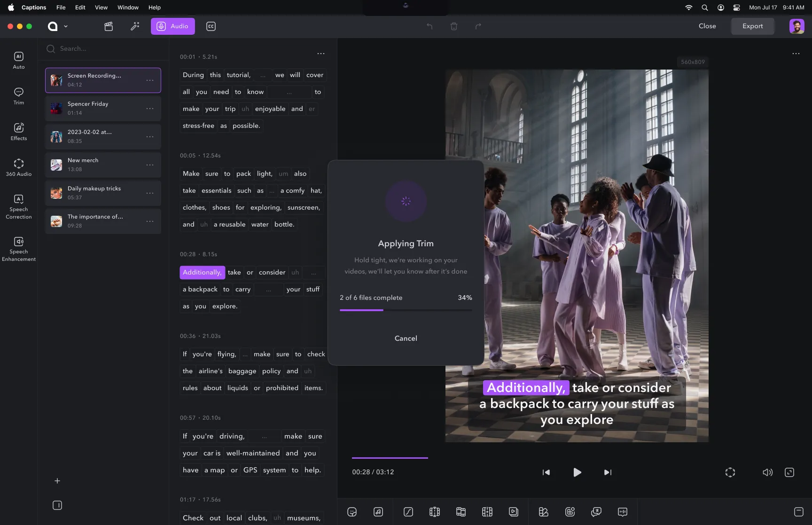Click the CC captions icon in the toolbar
This screenshot has width=812, height=525.
[211, 26]
